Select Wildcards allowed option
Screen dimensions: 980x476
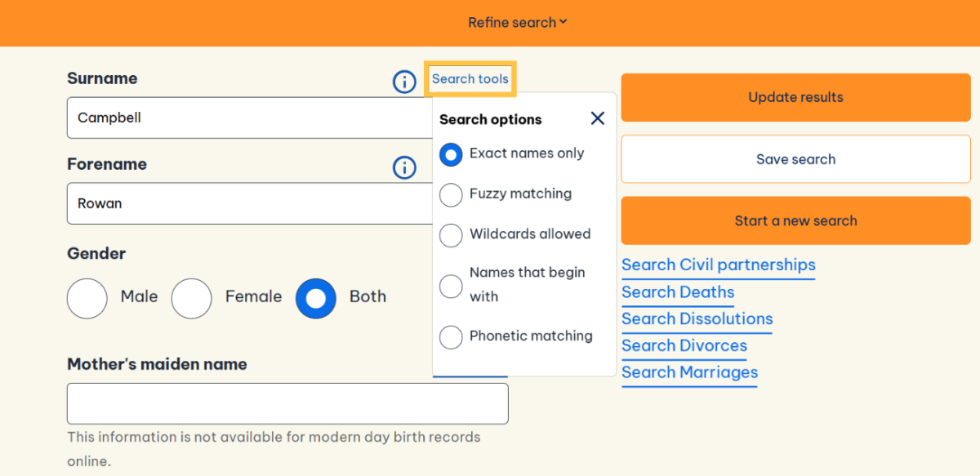(451, 235)
